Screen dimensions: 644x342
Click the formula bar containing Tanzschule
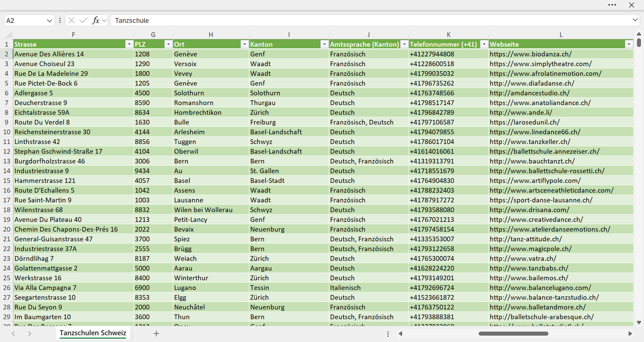coord(370,21)
